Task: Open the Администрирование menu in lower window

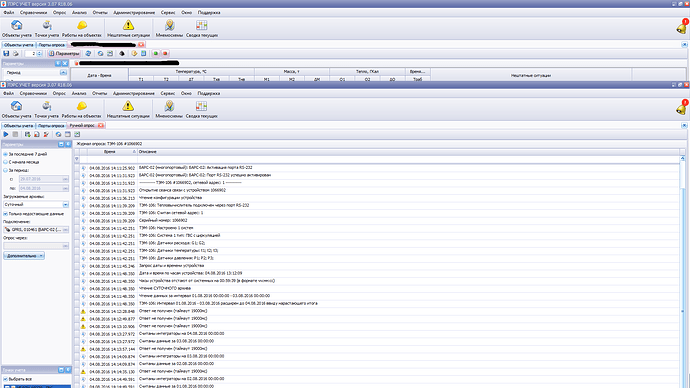Action: (x=134, y=93)
